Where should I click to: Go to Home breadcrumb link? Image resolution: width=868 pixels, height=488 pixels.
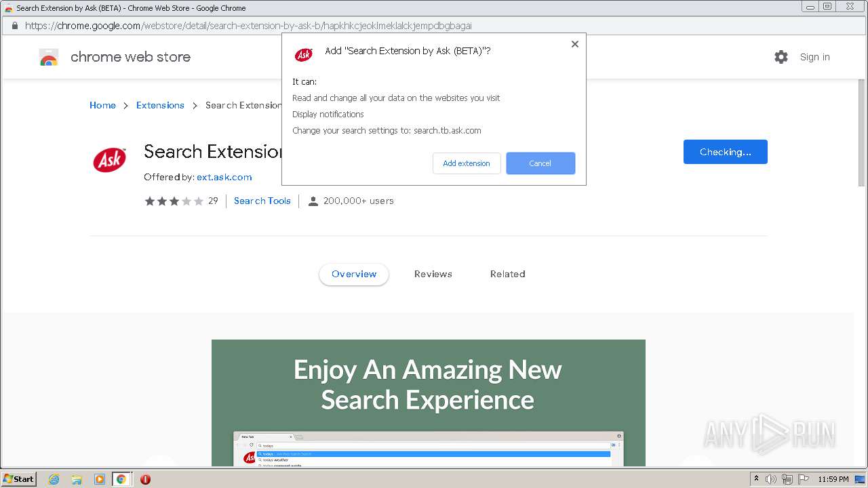[x=102, y=105]
